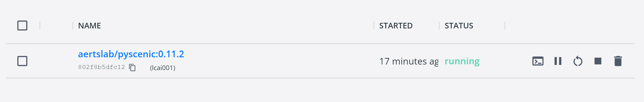Screen dimensions: 644x102
Task: Select the aertslab/pyscenic row checkbox
Action: tap(22, 61)
